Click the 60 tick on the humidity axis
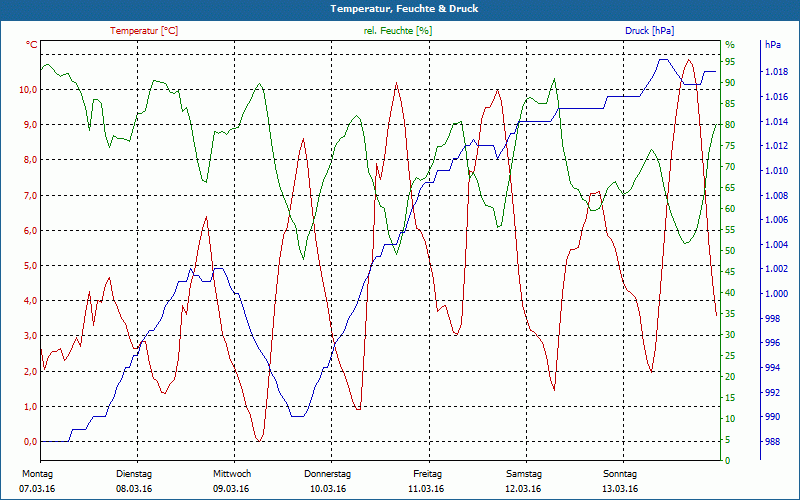This screenshot has height=500, width=800. (x=730, y=209)
